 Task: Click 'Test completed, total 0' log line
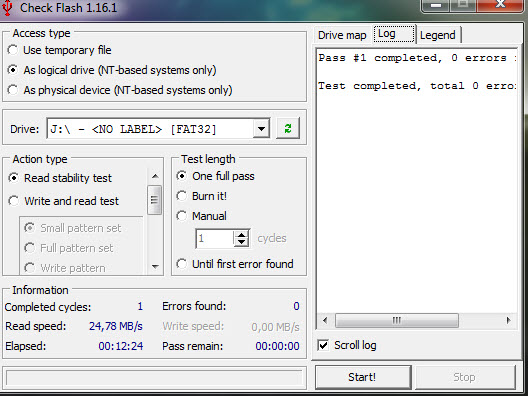pyautogui.click(x=417, y=86)
